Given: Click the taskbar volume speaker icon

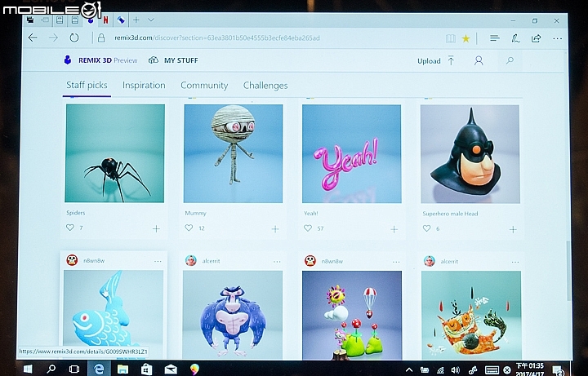Looking at the screenshot, I should [455, 370].
